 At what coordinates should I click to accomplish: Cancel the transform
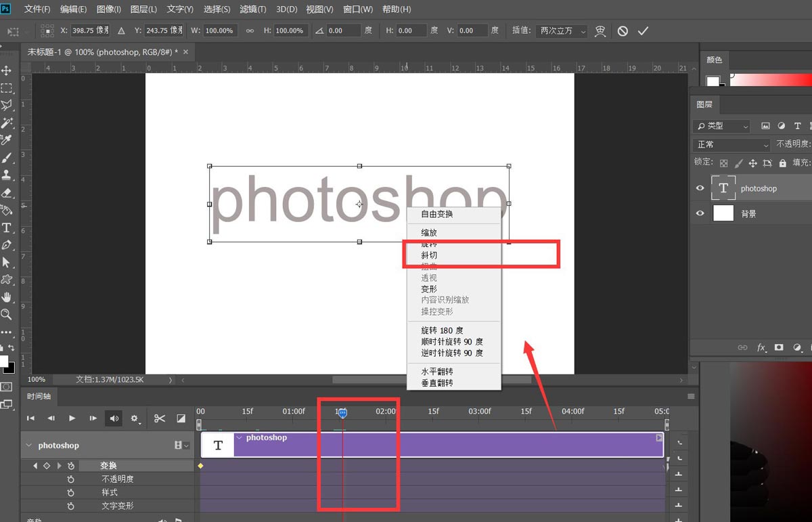point(623,30)
